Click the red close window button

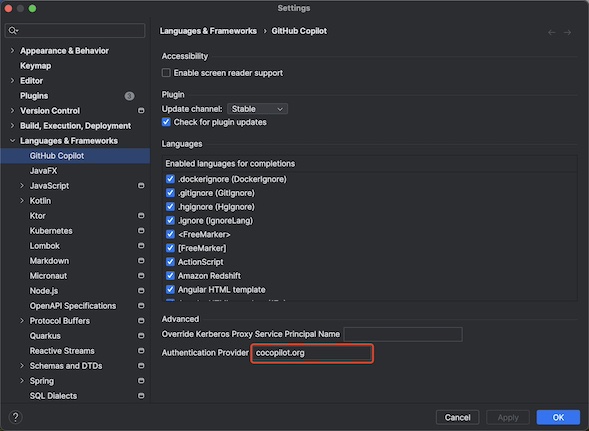(8, 8)
